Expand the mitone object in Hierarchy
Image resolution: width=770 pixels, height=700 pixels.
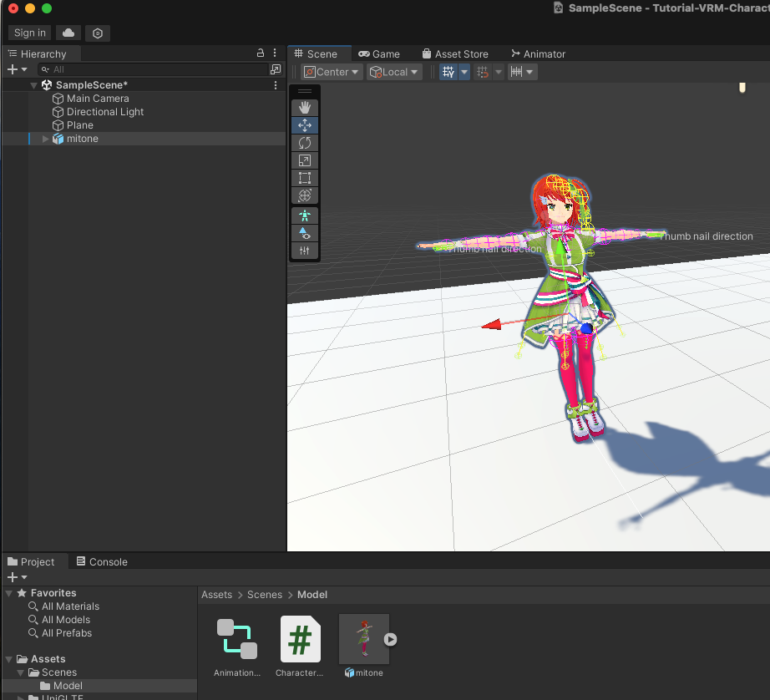[44, 139]
